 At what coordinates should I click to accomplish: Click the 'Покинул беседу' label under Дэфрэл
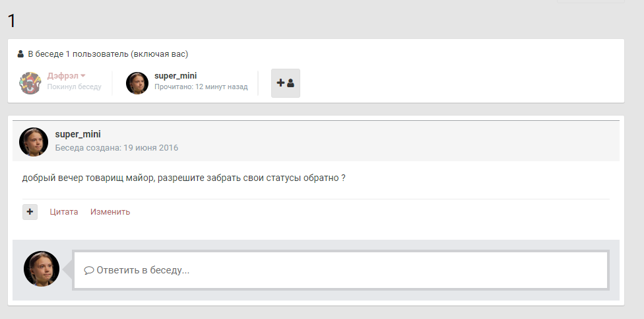pos(74,87)
